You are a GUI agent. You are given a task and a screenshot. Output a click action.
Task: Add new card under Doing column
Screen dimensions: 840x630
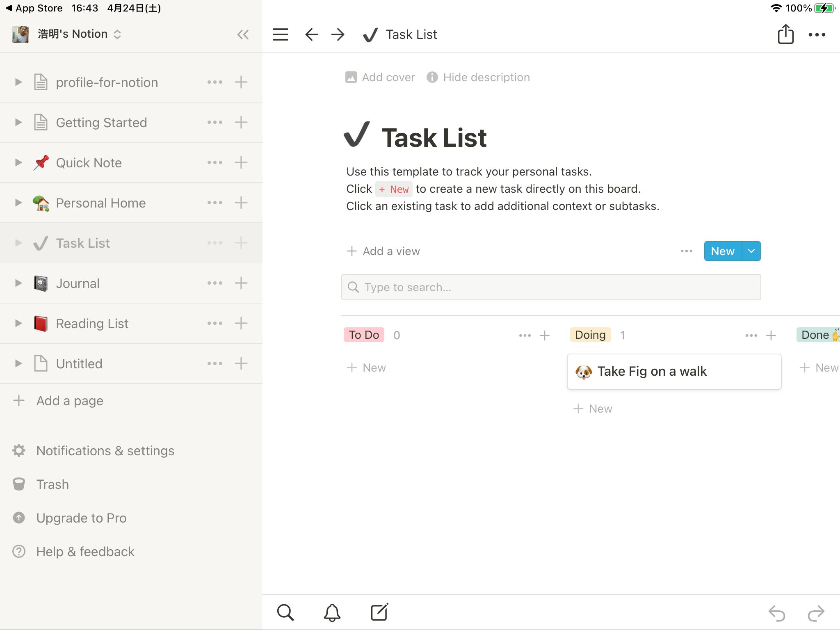click(x=593, y=409)
